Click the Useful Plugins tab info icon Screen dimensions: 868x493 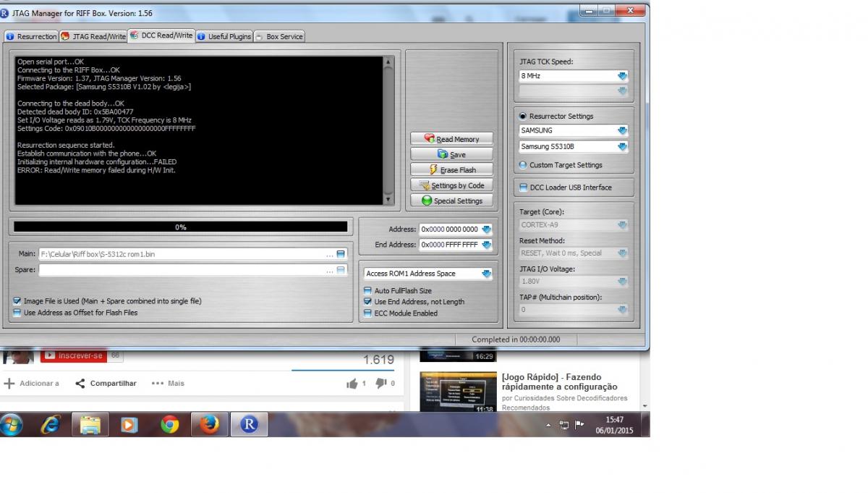pos(201,36)
